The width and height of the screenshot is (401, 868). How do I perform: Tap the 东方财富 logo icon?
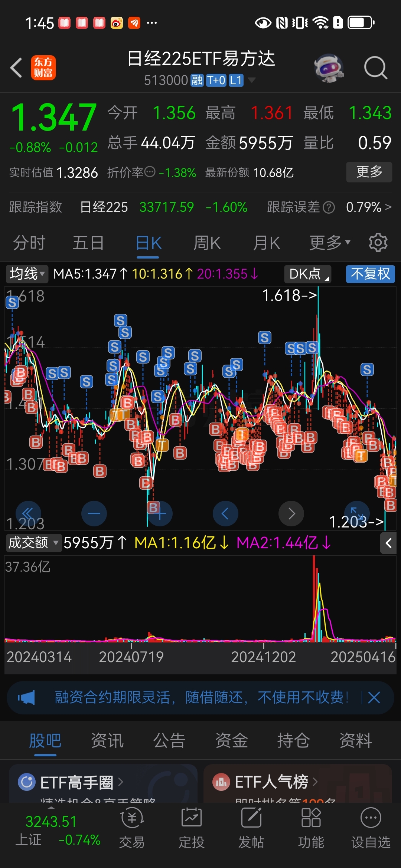click(x=43, y=68)
